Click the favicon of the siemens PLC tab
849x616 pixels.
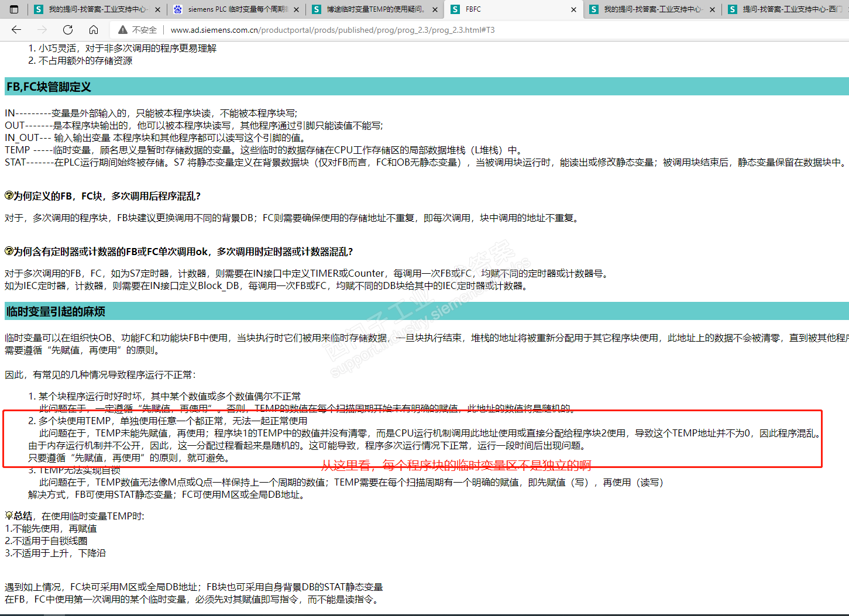click(x=178, y=9)
